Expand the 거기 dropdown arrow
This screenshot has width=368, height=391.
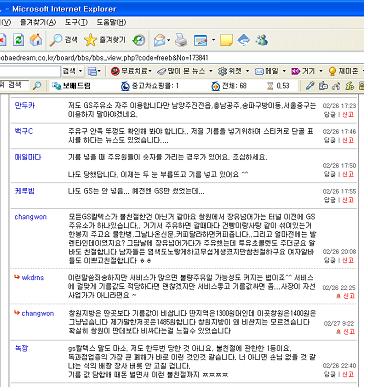tap(321, 71)
